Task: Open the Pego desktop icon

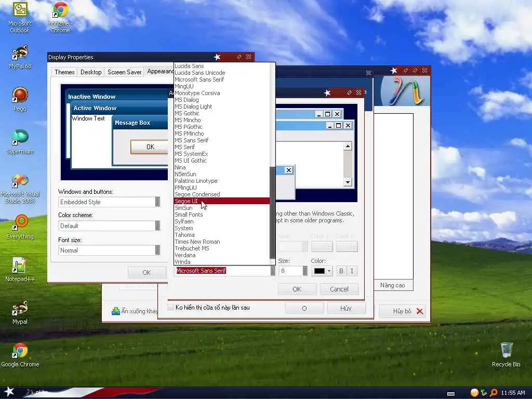Action: [20, 99]
